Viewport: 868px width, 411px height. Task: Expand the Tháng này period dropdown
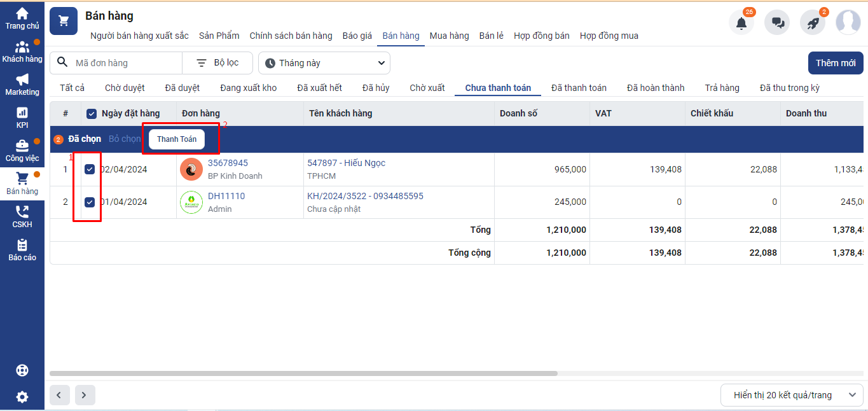click(324, 63)
